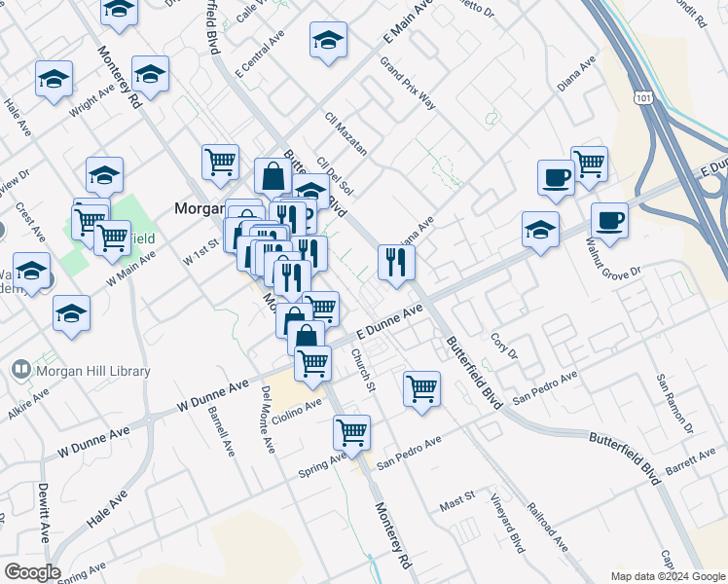Select the frontmost restaurant marker in downtown cluster

point(293,280)
